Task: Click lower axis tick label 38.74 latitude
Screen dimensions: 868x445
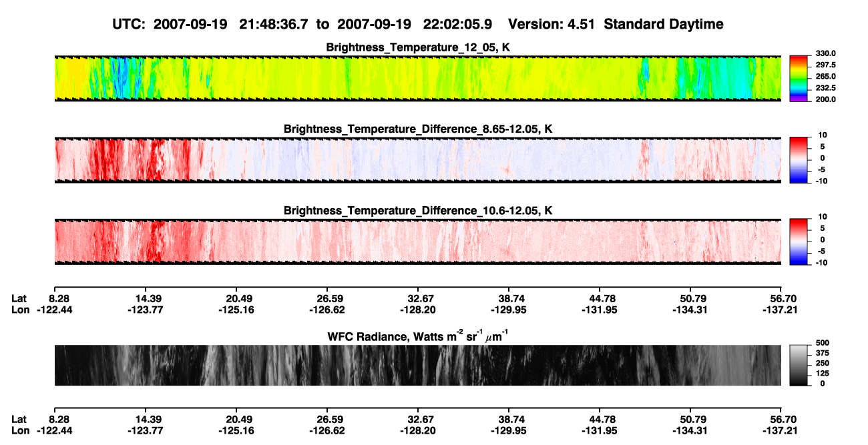Action: (x=509, y=420)
